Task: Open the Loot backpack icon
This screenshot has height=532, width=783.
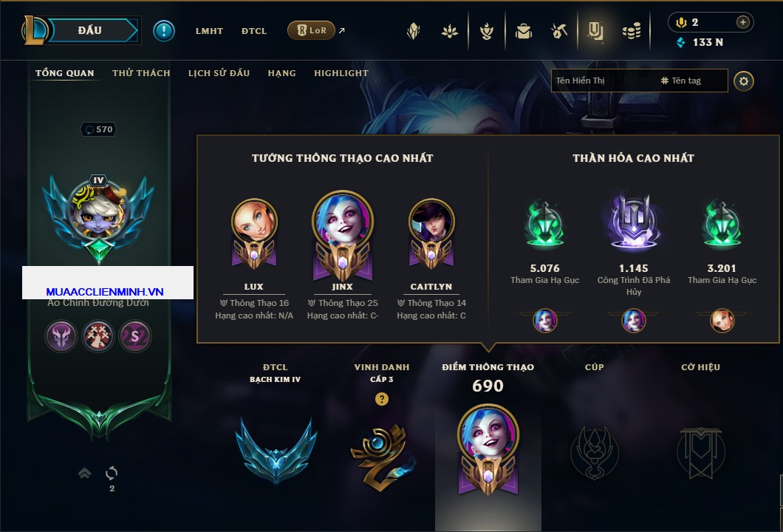Action: (523, 32)
